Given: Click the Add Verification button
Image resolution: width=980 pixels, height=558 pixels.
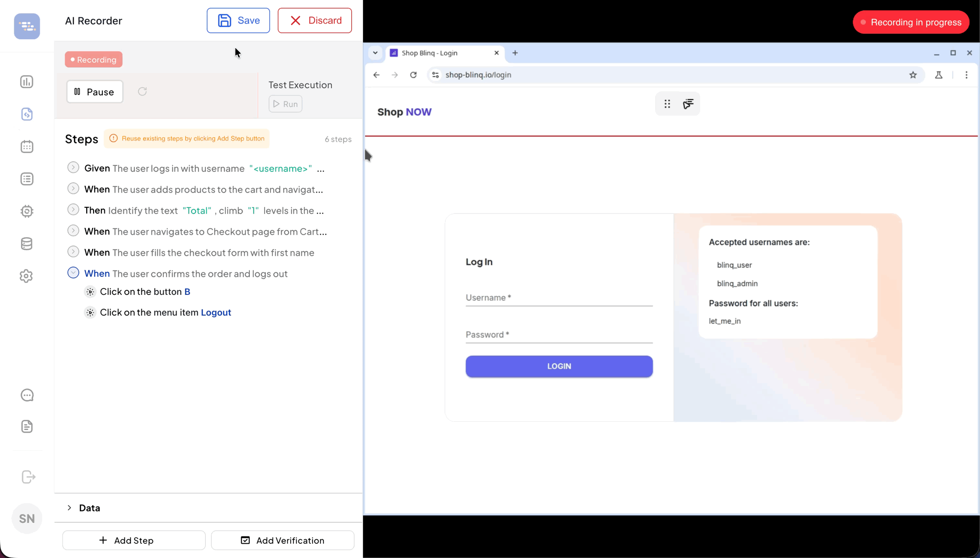Looking at the screenshot, I should 282,540.
